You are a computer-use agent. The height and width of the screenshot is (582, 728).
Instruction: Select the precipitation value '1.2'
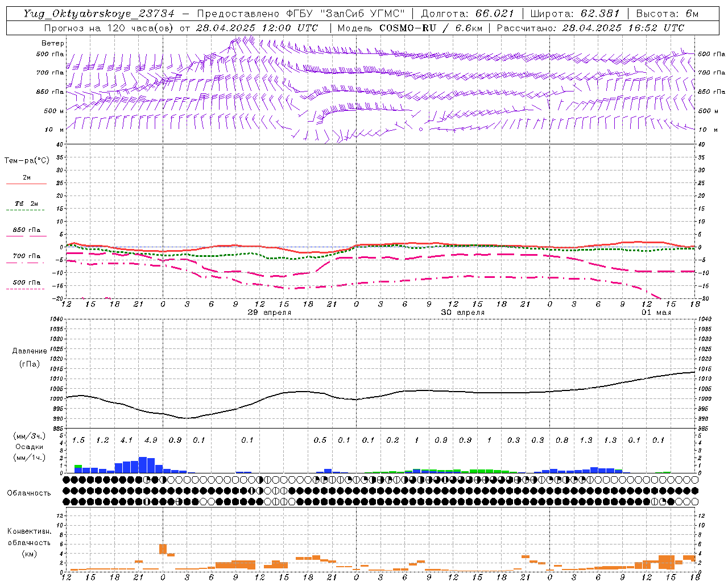(102, 440)
